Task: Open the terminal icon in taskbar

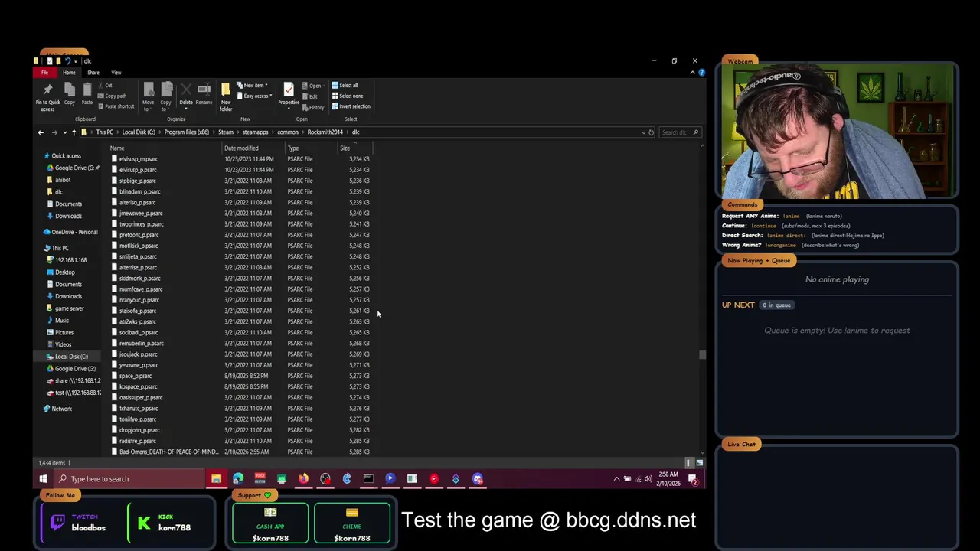Action: [368, 479]
